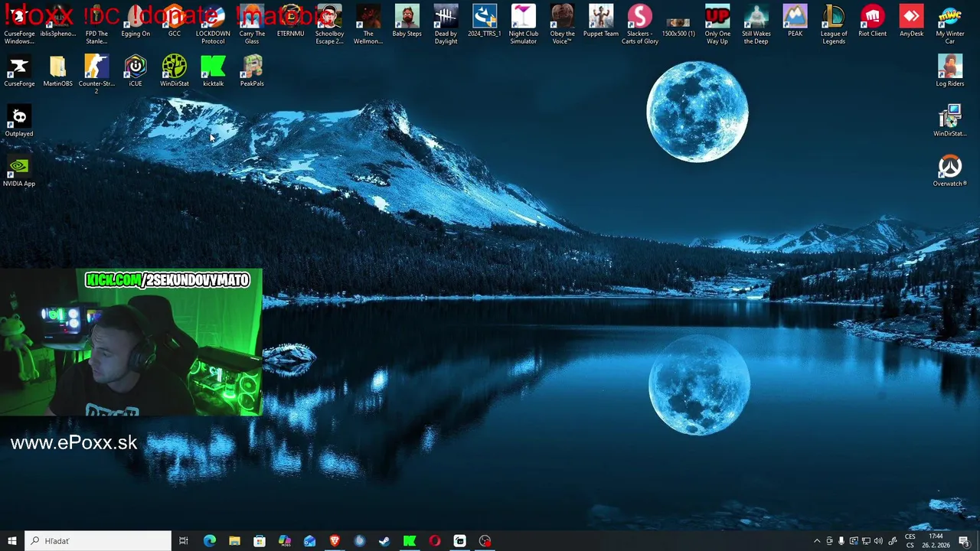Open Steam from the taskbar
The image size is (980, 551).
[384, 541]
